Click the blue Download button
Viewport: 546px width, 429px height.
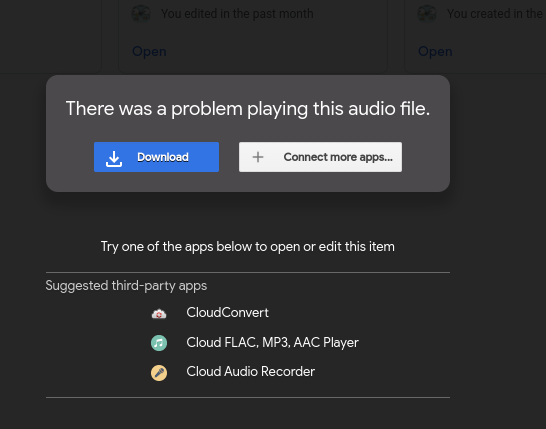(156, 157)
